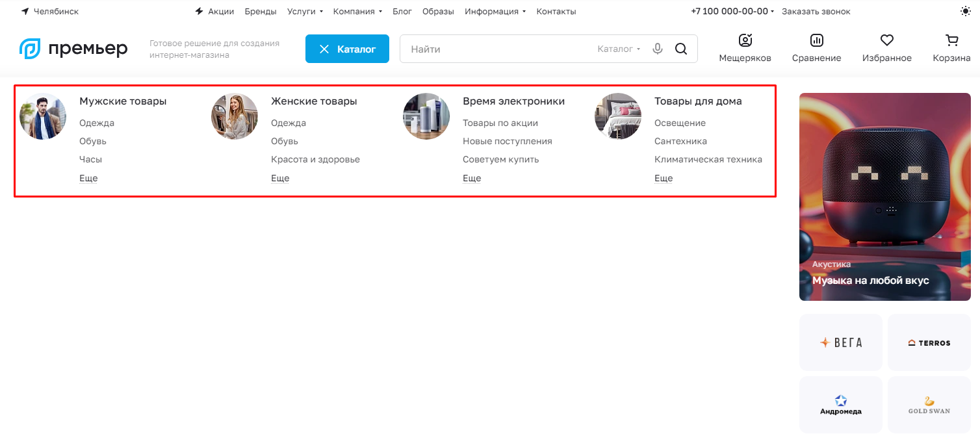Open the Акции menu item
This screenshot has width=980, height=434.
point(221,12)
